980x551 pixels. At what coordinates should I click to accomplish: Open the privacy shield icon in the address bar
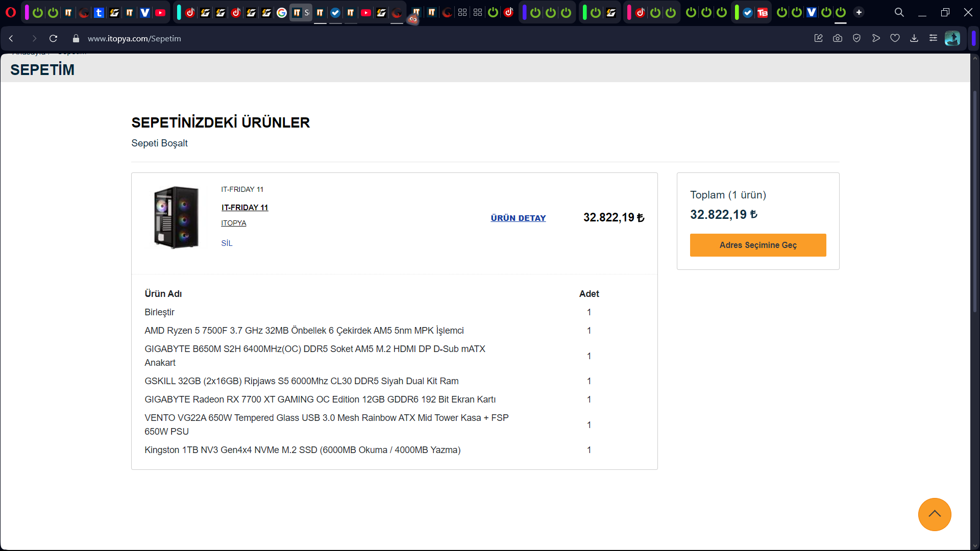856,38
